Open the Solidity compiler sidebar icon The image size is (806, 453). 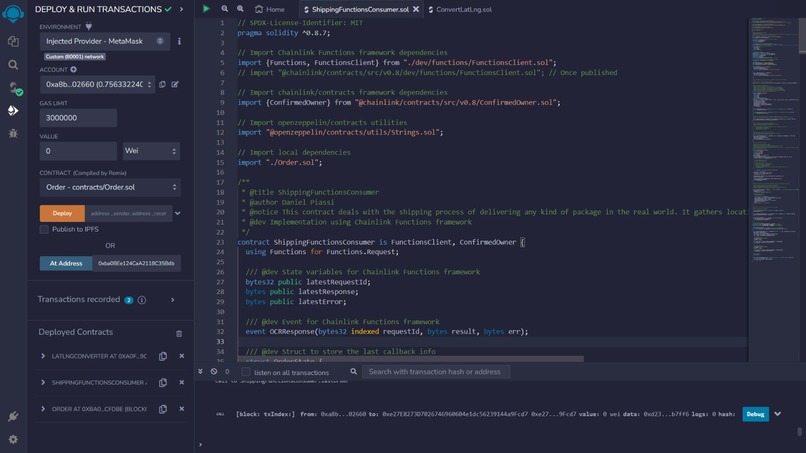tap(14, 88)
